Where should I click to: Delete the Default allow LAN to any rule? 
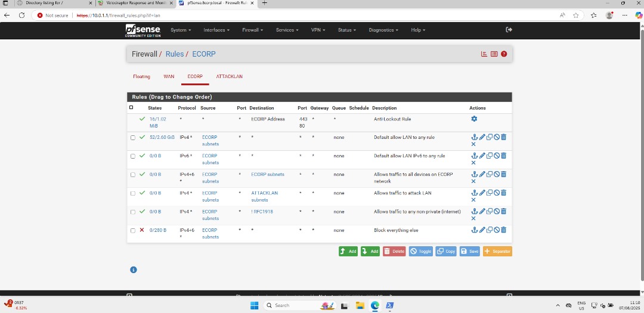click(x=503, y=137)
